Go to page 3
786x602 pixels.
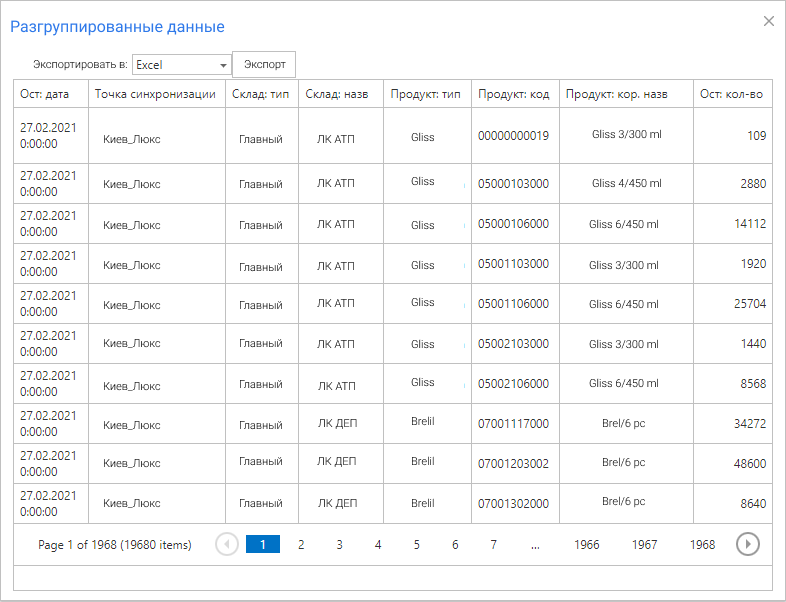(x=339, y=544)
